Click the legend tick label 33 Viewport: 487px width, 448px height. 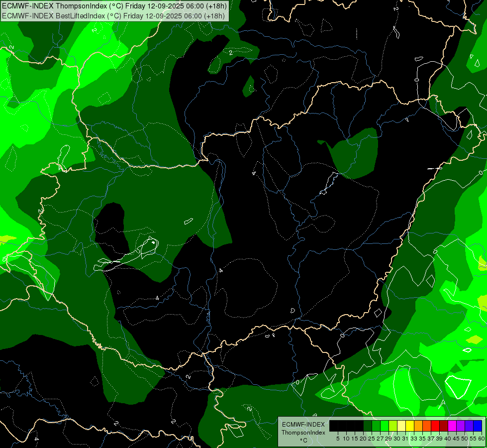414,439
